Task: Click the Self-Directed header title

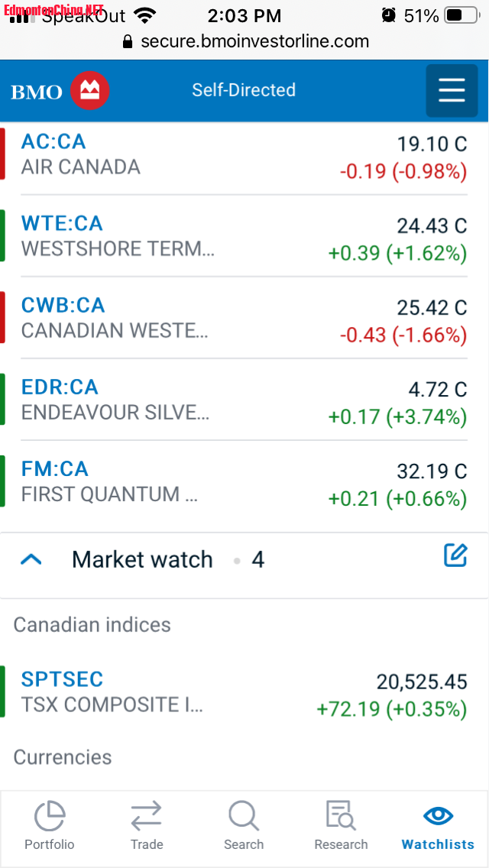Action: tap(244, 90)
